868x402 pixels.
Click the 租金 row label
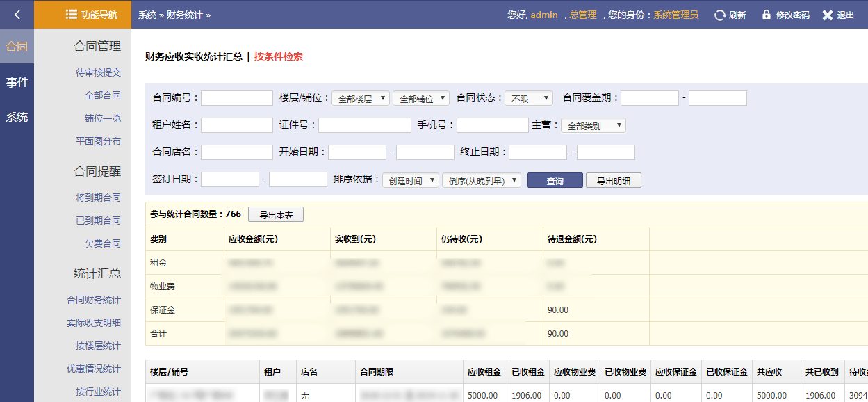pos(158,263)
